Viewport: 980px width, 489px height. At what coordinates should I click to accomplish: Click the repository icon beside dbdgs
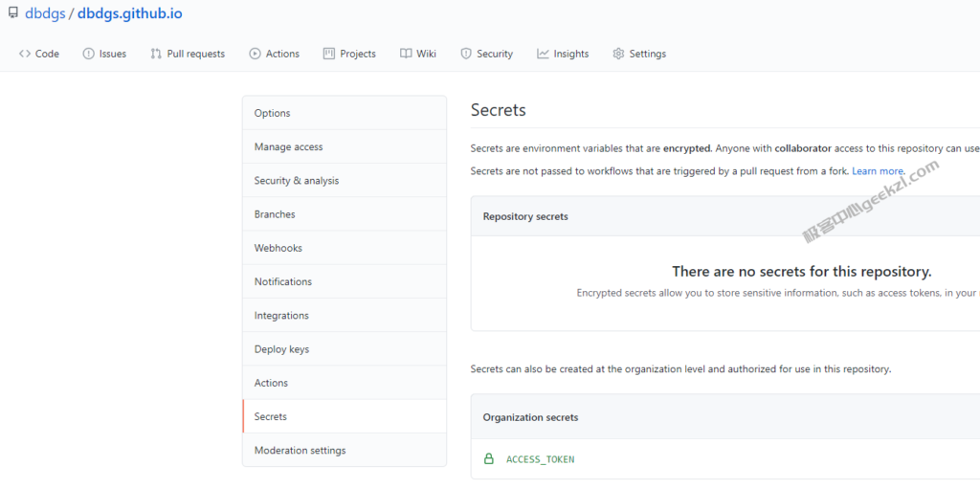(x=12, y=11)
